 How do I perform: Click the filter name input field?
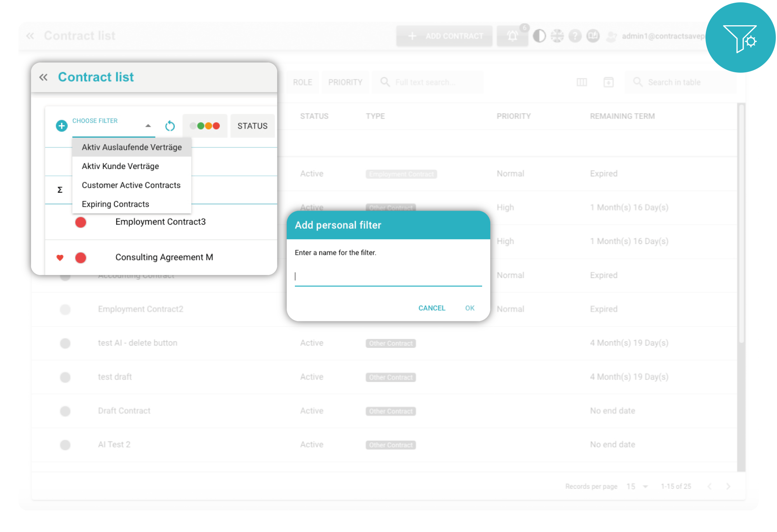[x=388, y=277]
